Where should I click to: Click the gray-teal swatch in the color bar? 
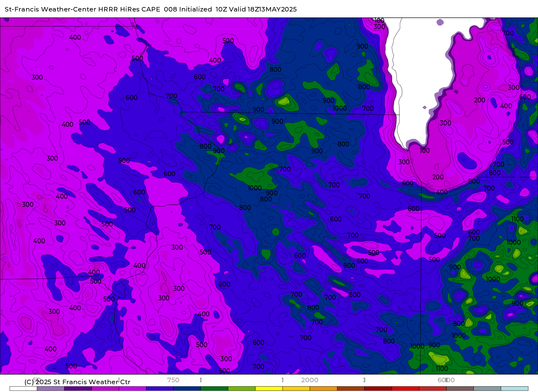coord(487,389)
